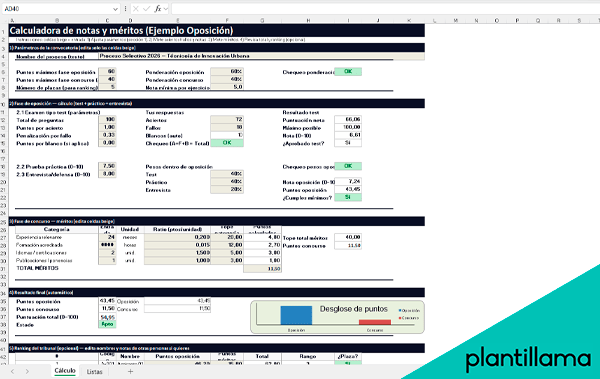Click the ¿Plaza? ranking column header
Screen dimensions: 600x379
tap(348, 356)
